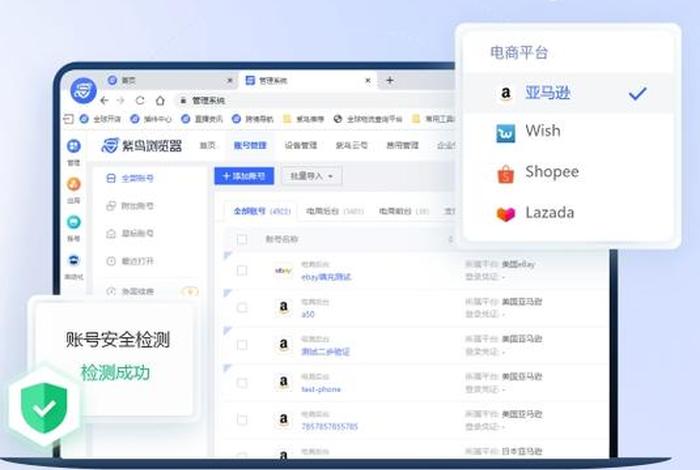The height and width of the screenshot is (470, 700).
Task: Click the teal 账号 icon in left sidebar
Action: [x=74, y=223]
